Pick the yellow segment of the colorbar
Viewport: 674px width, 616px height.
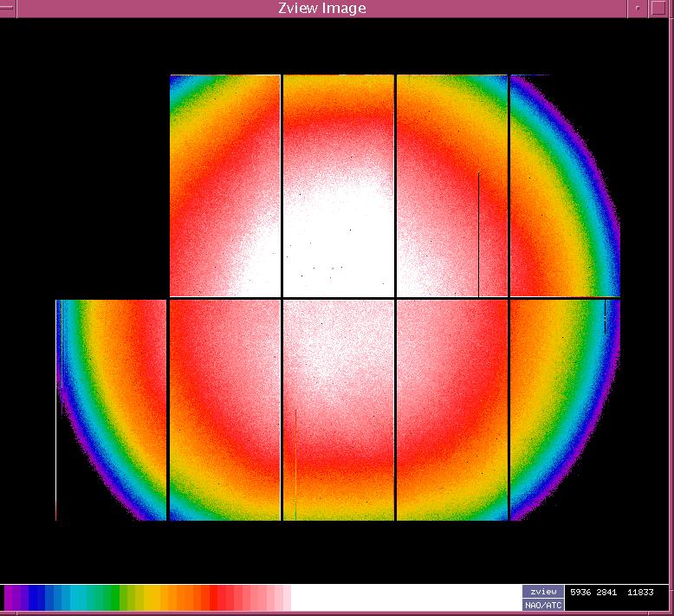[152, 597]
